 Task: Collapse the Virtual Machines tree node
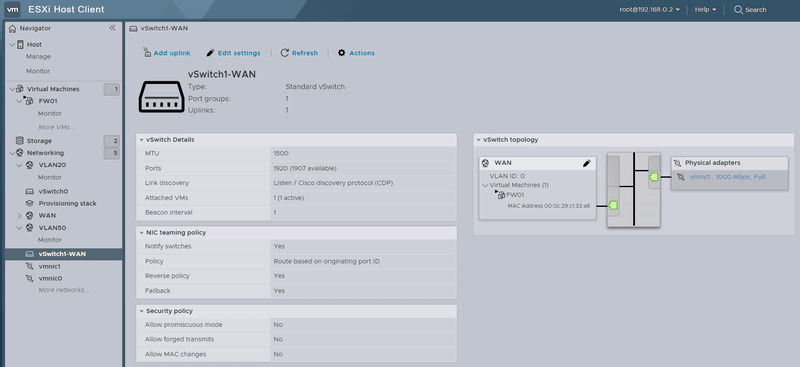click(12, 89)
